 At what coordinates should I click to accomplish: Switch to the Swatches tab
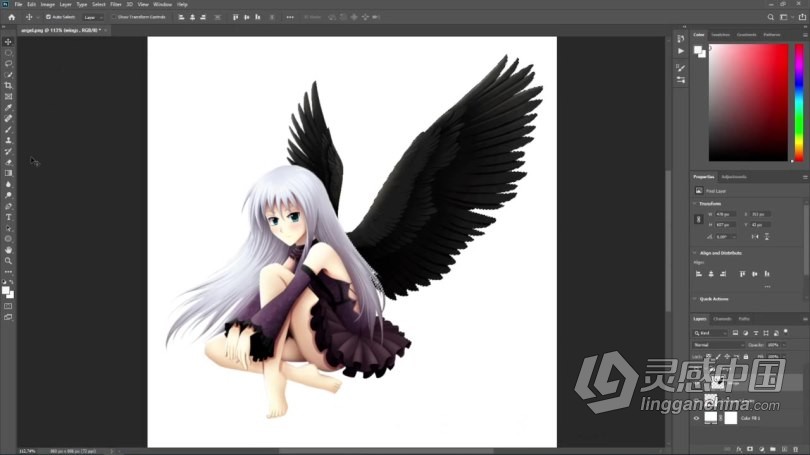coord(720,35)
